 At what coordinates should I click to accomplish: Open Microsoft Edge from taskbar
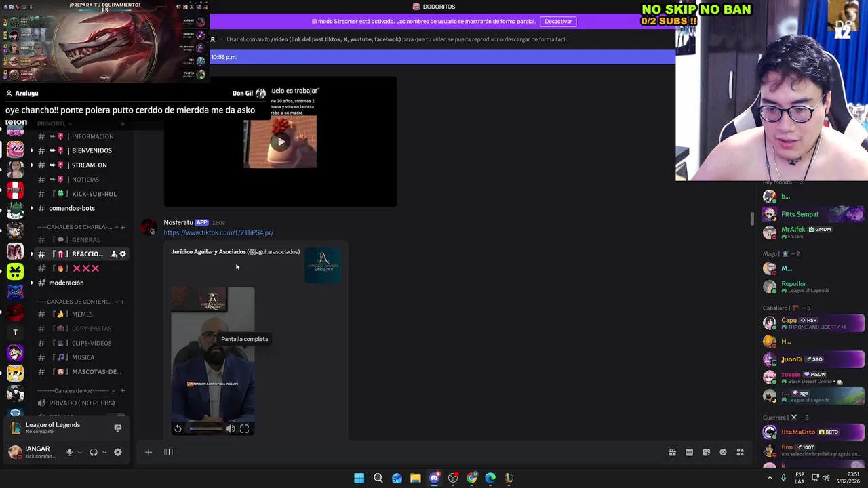(490, 478)
